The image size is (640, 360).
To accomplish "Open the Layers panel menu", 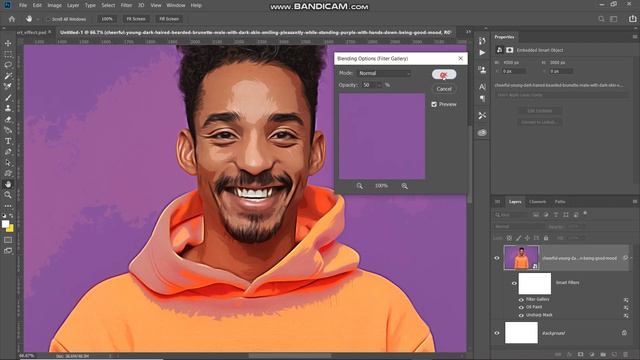I will tap(635, 202).
